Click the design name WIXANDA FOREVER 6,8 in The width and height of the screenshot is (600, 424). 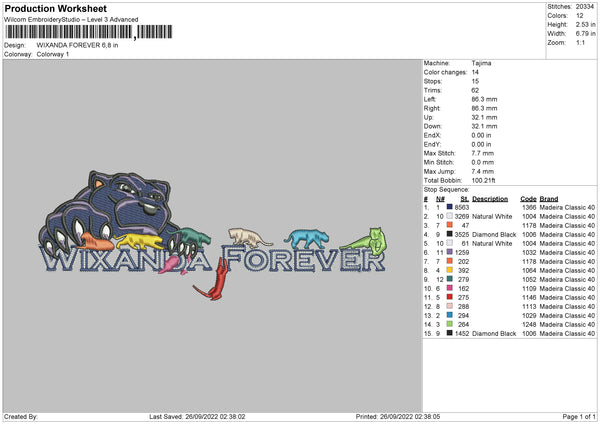click(77, 45)
